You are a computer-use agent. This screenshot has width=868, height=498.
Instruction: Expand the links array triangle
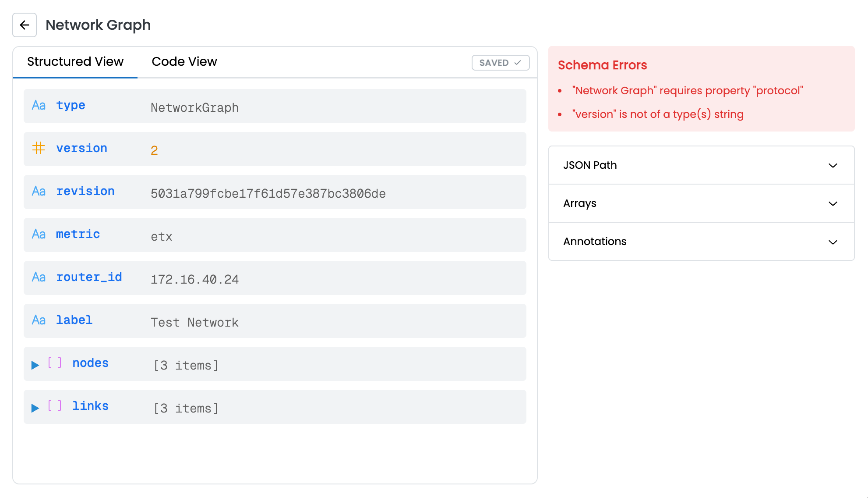point(35,408)
